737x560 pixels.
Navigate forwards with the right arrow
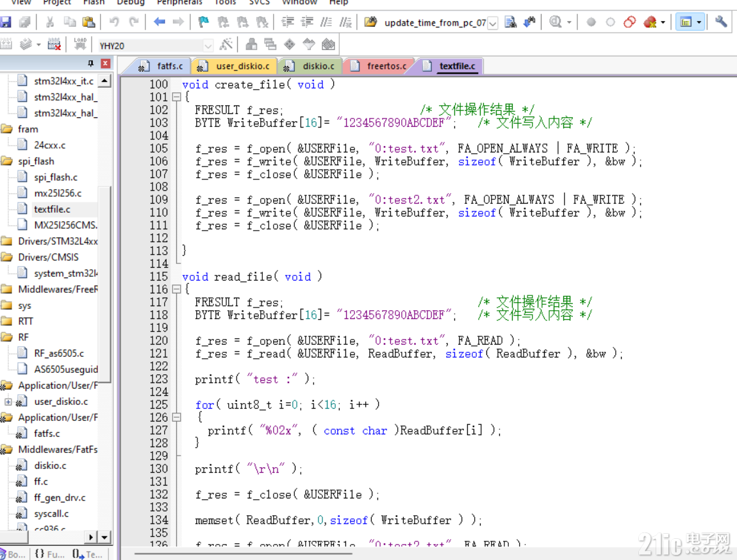[x=178, y=22]
